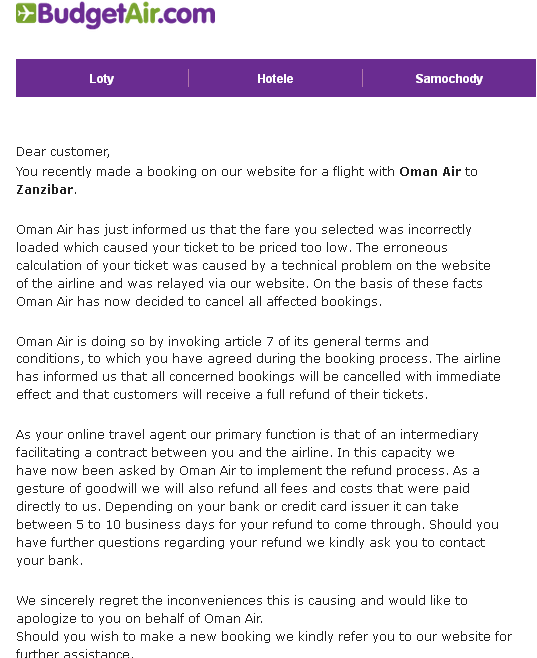Select the Samochody tab
Image resolution: width=537 pixels, height=658 pixels.
(x=449, y=78)
